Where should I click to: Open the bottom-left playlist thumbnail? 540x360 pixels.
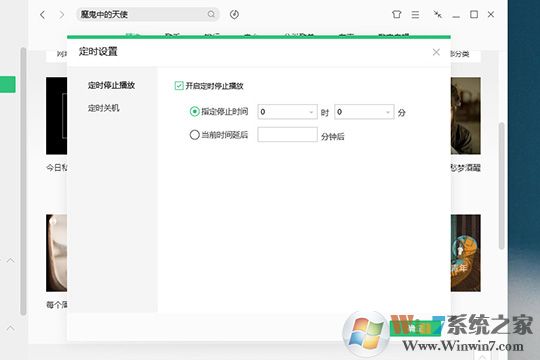click(56, 253)
